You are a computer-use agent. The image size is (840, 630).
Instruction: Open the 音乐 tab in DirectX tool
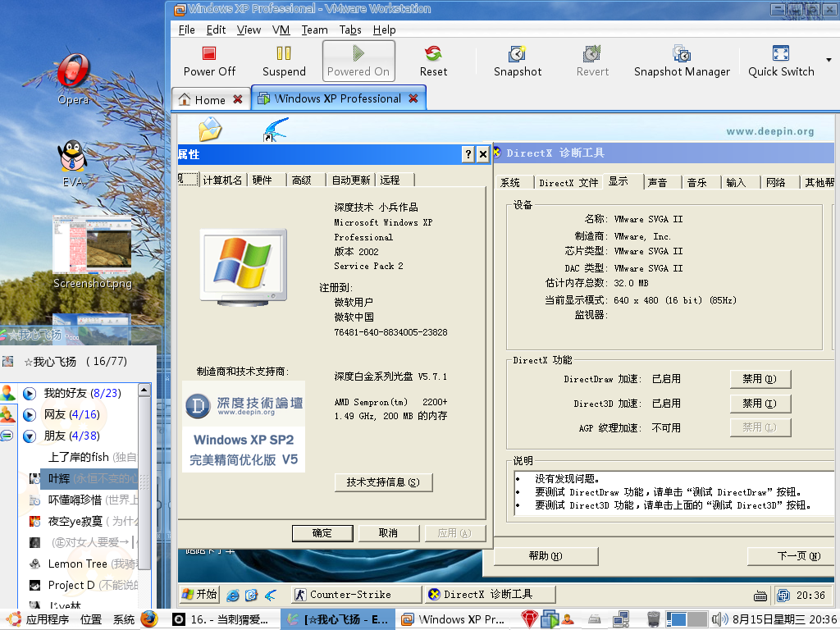[697, 183]
